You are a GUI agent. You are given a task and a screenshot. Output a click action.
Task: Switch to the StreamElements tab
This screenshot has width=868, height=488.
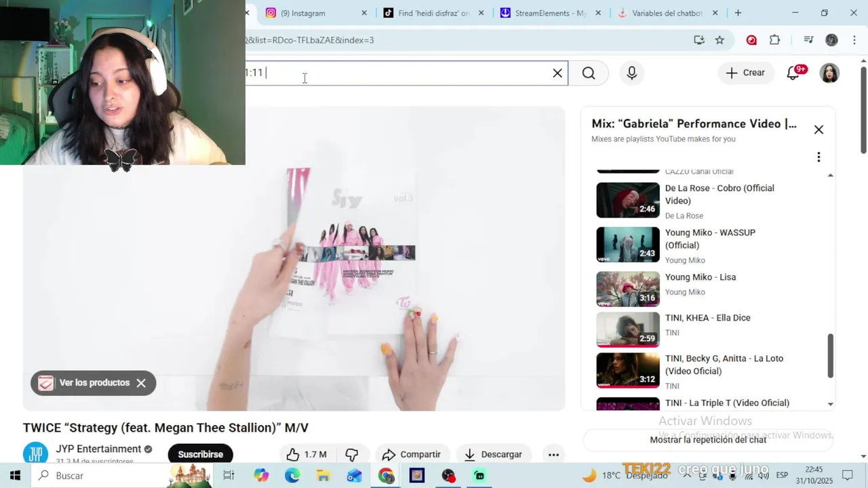550,13
